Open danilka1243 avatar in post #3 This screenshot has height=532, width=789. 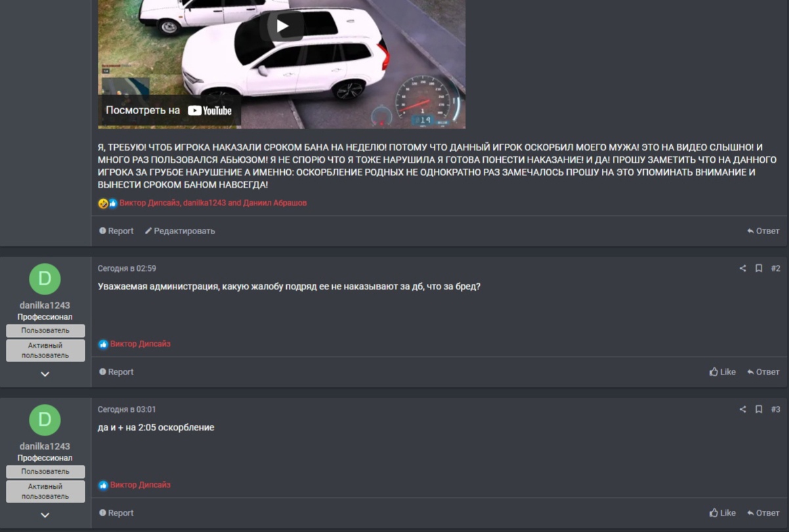pos(45,420)
